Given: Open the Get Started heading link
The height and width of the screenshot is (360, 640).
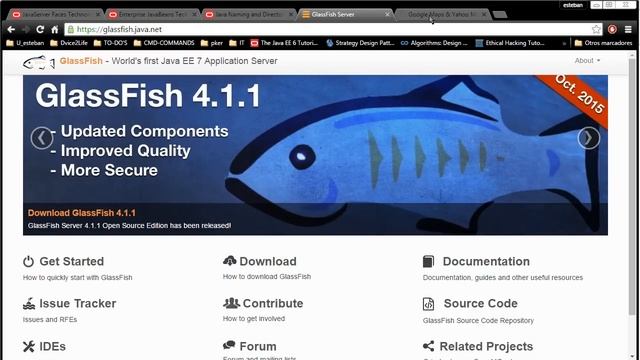Looking at the screenshot, I should tap(71, 262).
